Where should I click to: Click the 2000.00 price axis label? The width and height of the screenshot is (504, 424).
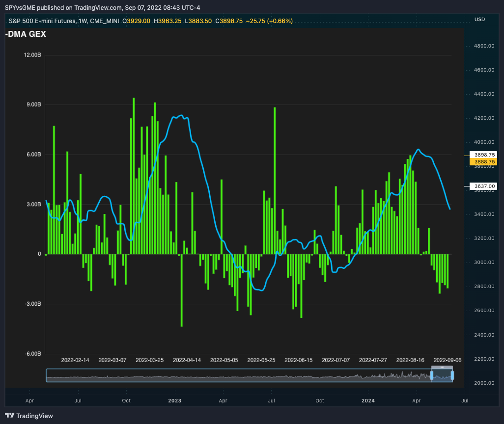tap(484, 383)
